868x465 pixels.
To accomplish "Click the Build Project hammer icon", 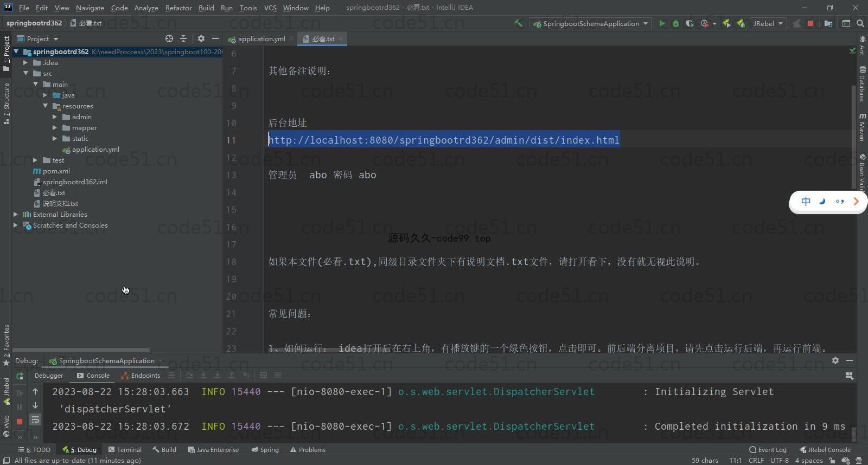I will [519, 23].
